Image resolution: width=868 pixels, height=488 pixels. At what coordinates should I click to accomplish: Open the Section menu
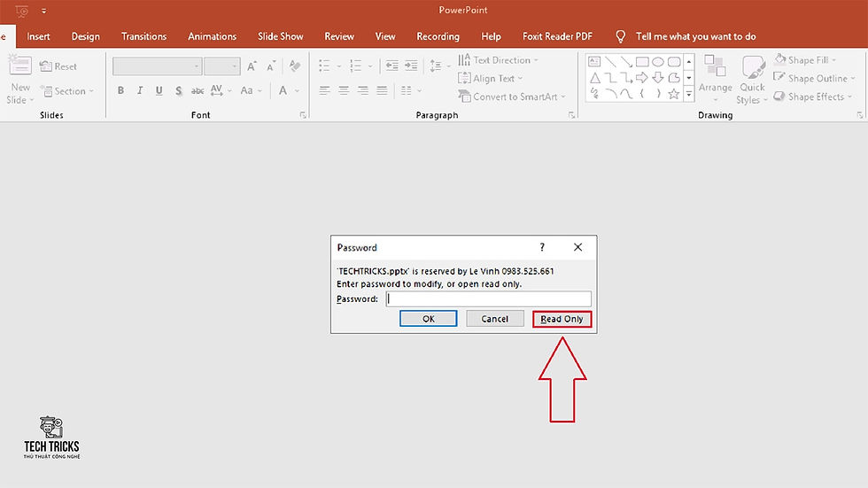coord(67,90)
